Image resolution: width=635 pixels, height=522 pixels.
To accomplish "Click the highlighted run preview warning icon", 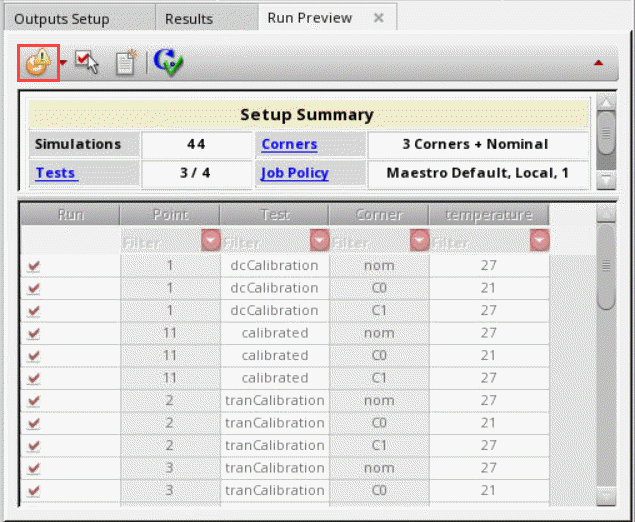I will tap(37, 63).
